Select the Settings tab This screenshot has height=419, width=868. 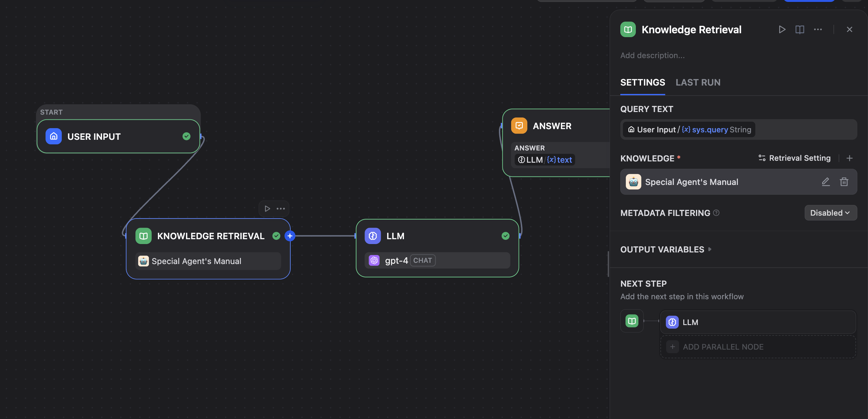pos(642,82)
